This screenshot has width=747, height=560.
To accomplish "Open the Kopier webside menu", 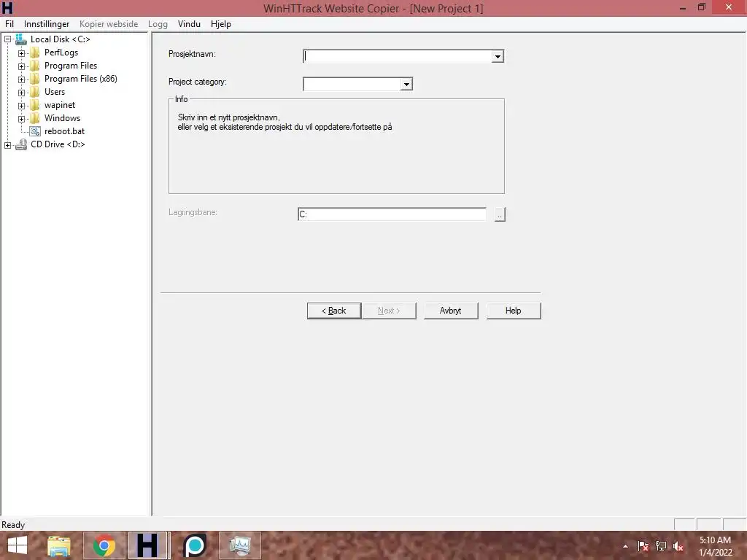I will click(109, 24).
